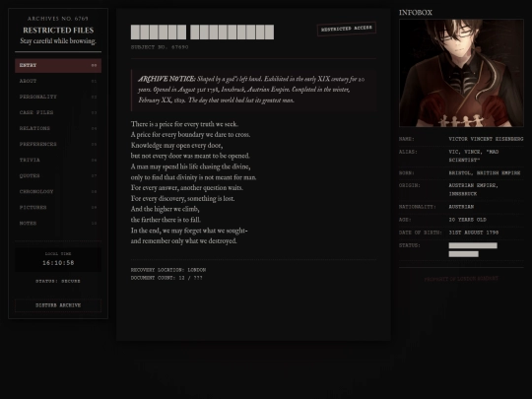The width and height of the screenshot is (532, 399).
Task: Click the local time clock display
Action: [58, 259]
